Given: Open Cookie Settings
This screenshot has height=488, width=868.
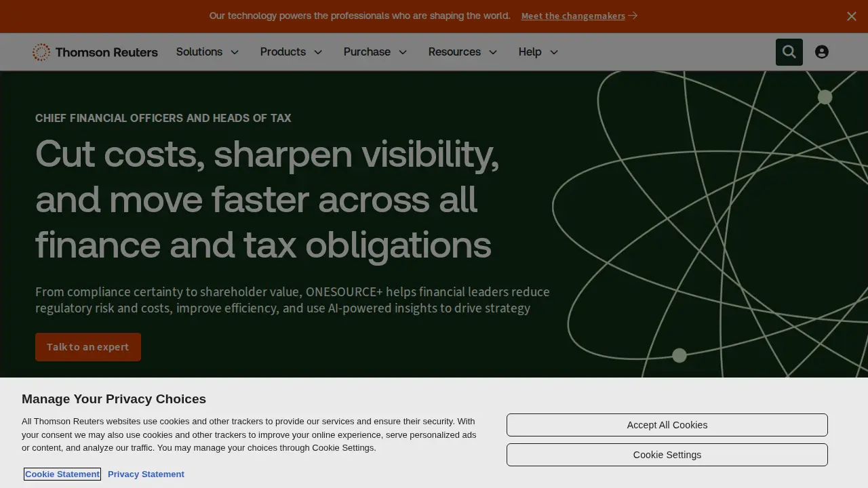Looking at the screenshot, I should 667,455.
